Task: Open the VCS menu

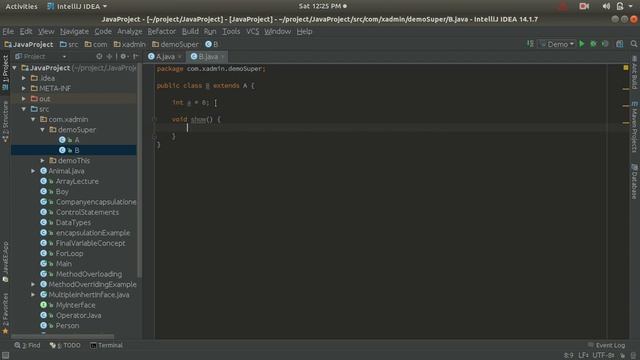Action: 252,31
